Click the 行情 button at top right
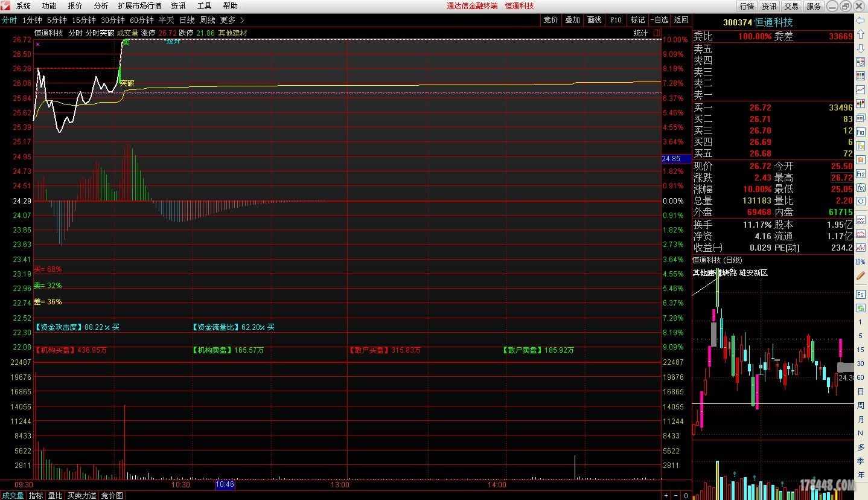This screenshot has width=868, height=500. (x=747, y=6)
